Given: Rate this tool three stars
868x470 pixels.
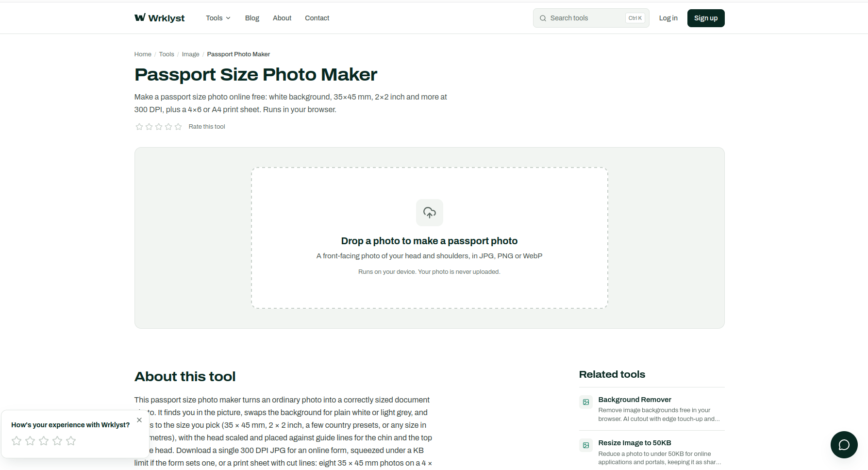Looking at the screenshot, I should coord(159,127).
